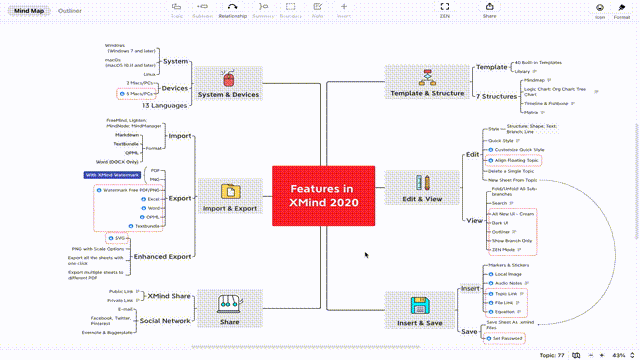Screen dimensions: 640x360
Task: Click the With XMind Watermark label
Action: [x=112, y=175]
